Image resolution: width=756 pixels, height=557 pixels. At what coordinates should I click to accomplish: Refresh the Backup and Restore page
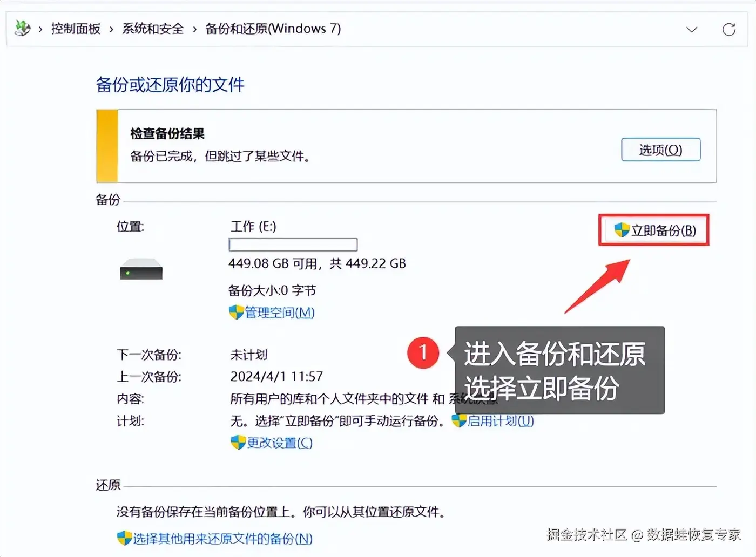tap(729, 29)
